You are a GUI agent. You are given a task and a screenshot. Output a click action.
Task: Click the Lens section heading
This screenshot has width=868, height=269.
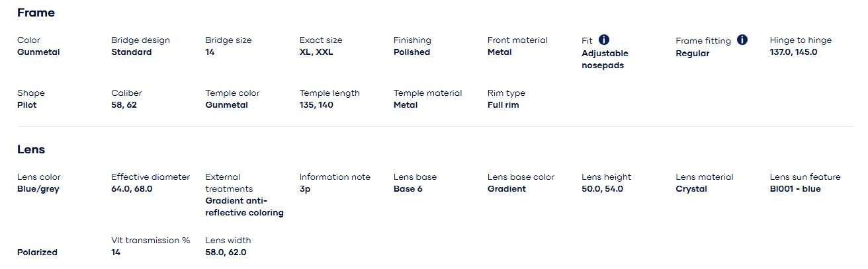(x=31, y=149)
